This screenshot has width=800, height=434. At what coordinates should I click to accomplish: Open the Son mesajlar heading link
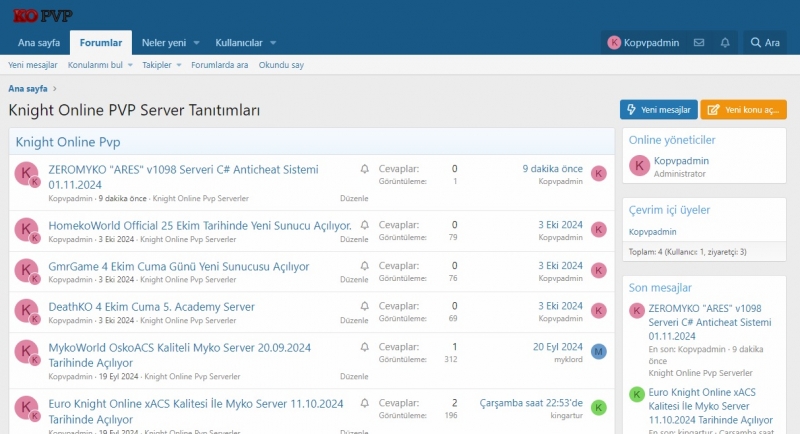[x=660, y=288]
